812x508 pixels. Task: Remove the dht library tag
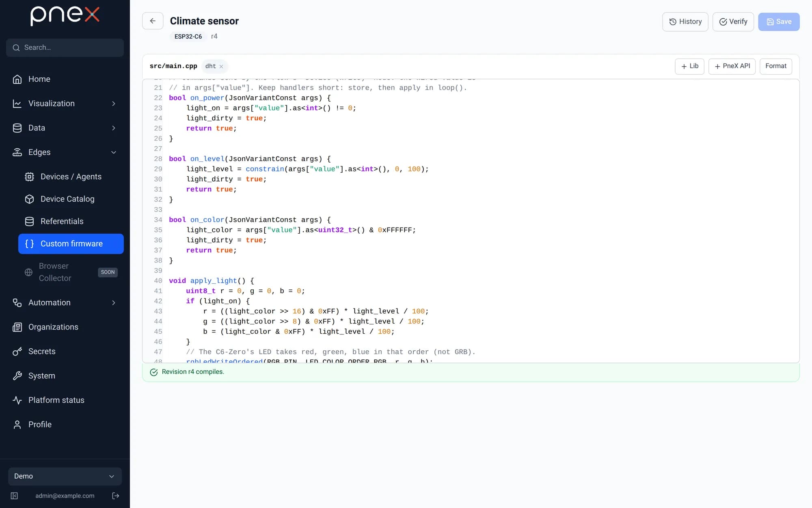(221, 67)
